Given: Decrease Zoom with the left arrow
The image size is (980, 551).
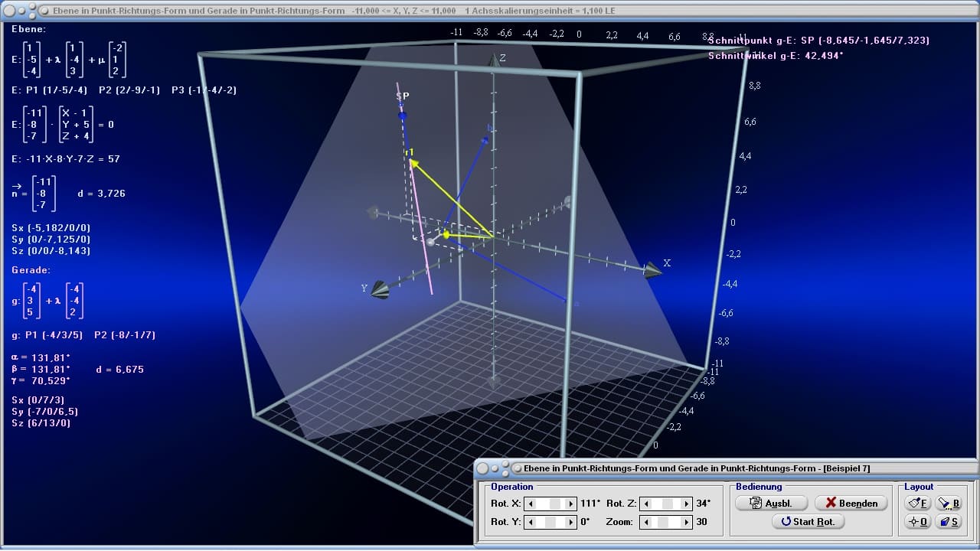Looking at the screenshot, I should 646,522.
